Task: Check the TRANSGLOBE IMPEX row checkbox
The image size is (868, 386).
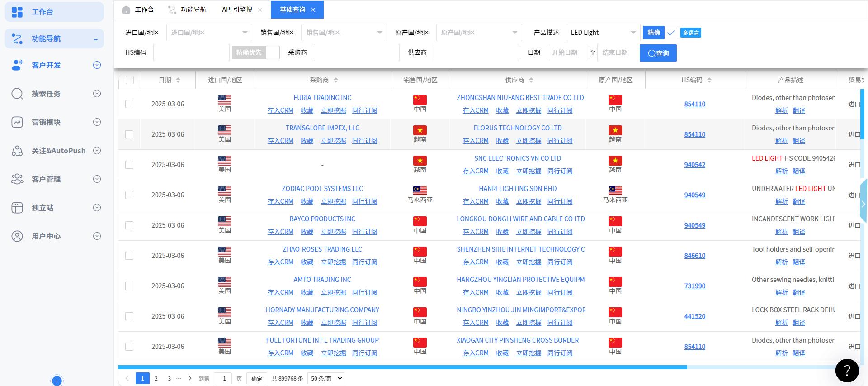Action: [x=129, y=134]
